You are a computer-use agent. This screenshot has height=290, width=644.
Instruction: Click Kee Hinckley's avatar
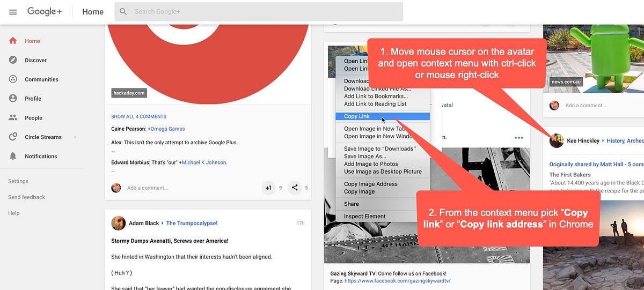(557, 140)
